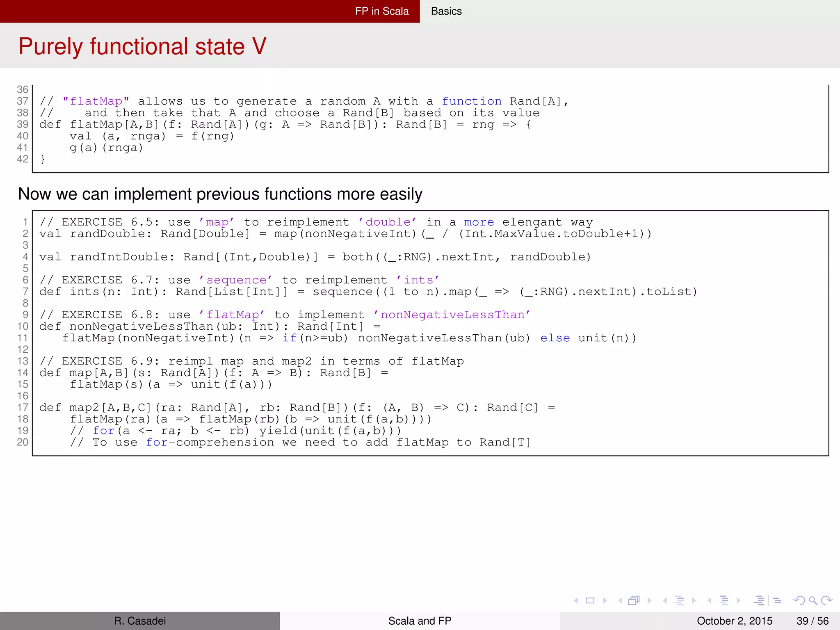Click the 'val randDouble: Rand[Double]' code line
This screenshot has width=840, height=630.
[345, 234]
